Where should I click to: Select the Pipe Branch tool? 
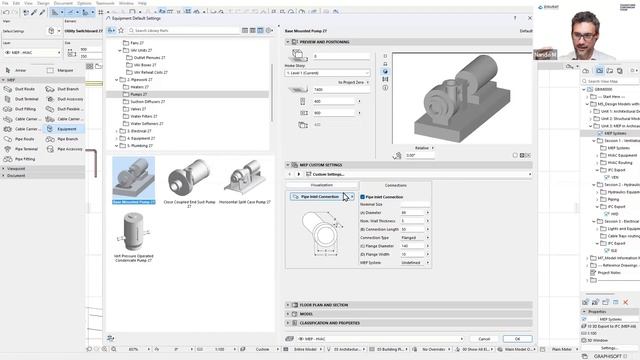pos(63,139)
